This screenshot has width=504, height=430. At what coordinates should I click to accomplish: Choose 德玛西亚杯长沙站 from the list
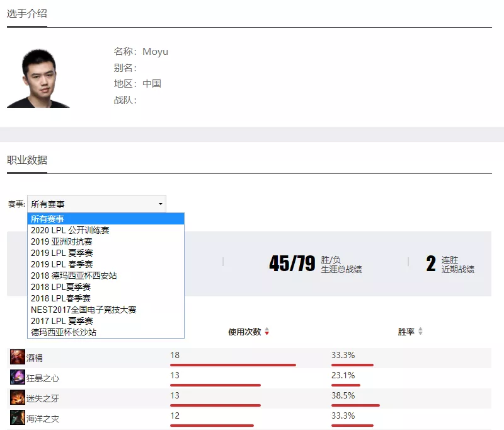106,332
